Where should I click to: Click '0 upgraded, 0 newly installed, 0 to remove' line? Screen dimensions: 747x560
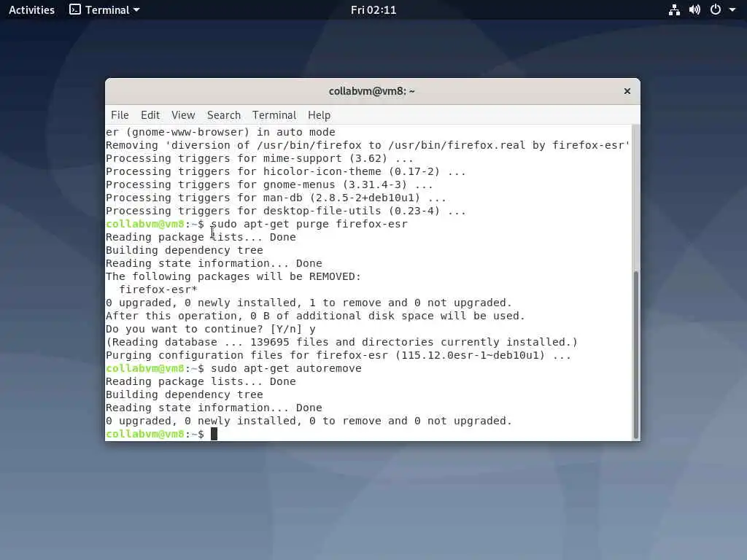click(x=309, y=421)
